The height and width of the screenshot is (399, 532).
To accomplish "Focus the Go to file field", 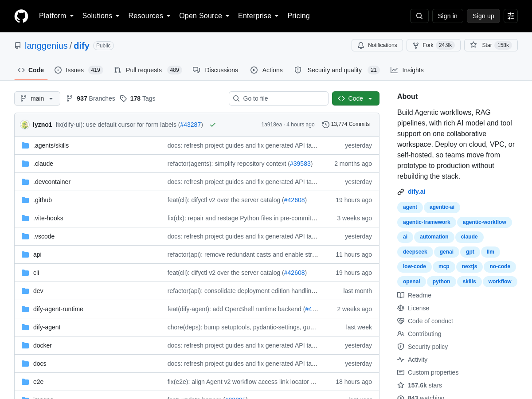I will [x=278, y=98].
